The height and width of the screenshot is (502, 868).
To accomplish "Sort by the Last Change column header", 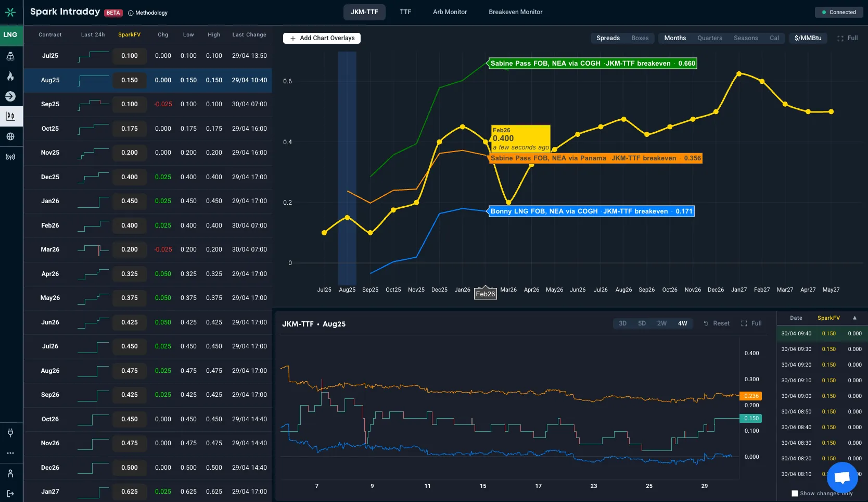I will coord(249,35).
